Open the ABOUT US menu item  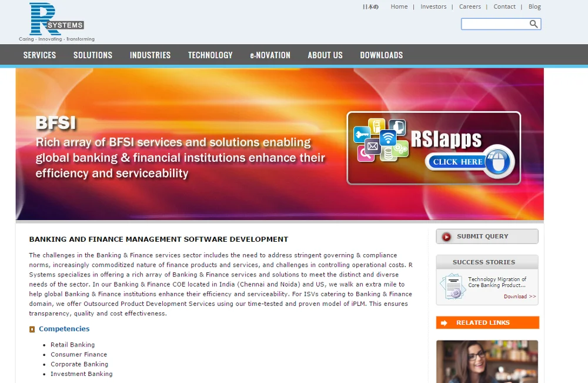coord(325,55)
